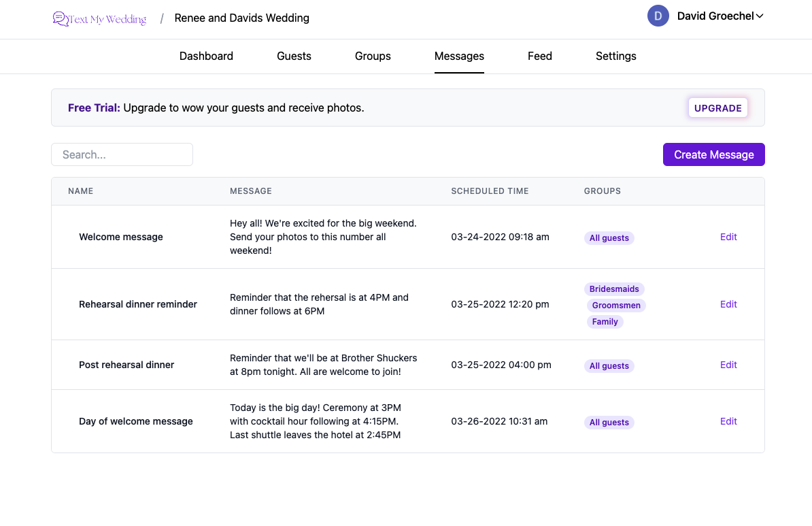Click the Renee and Davids Wedding breadcrumb
The image size is (812, 526).
pyautogui.click(x=241, y=18)
